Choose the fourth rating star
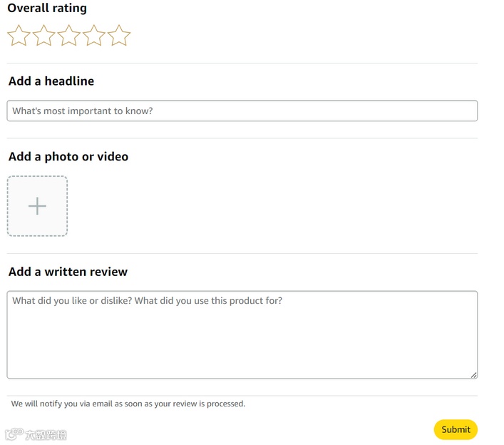 (94, 36)
